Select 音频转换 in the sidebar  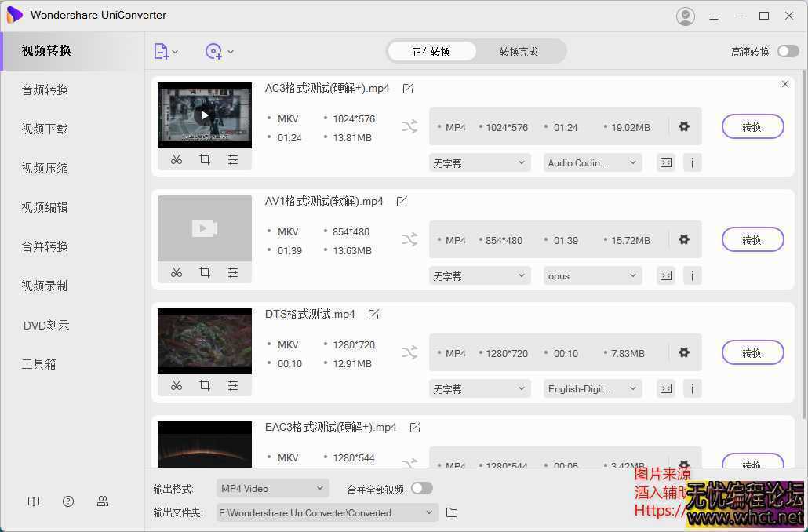(45, 89)
